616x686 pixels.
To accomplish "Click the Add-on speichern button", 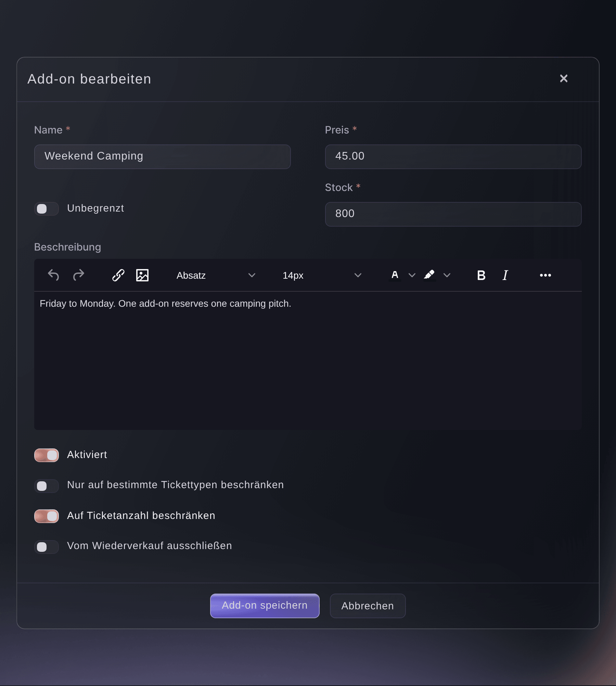I will [x=265, y=606].
